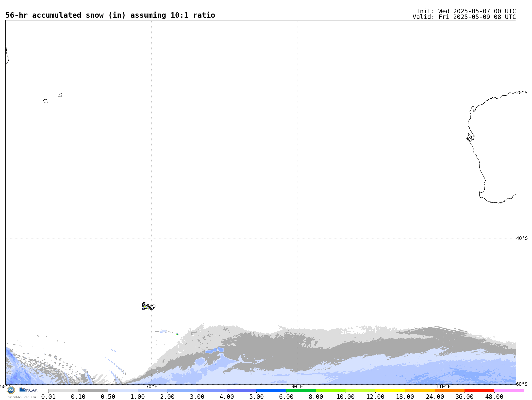Select the pale blue 0.50–1.00 legend swatch
This screenshot has width=532, height=400.
pos(123,391)
